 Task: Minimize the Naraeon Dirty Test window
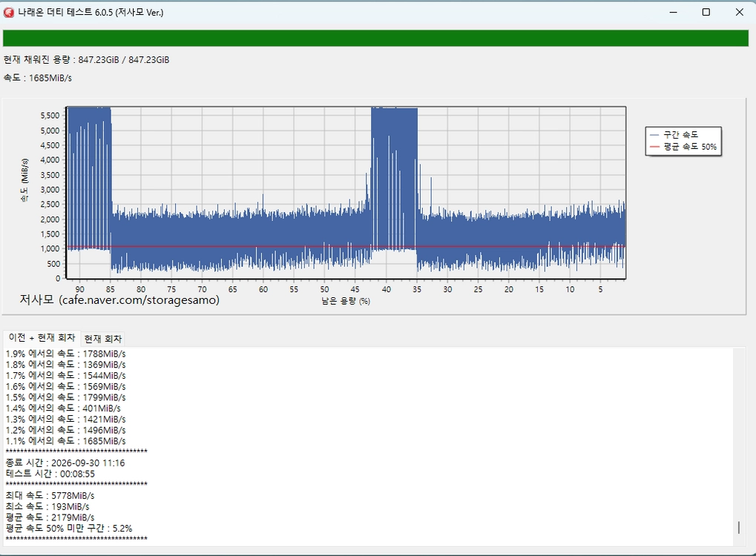tap(674, 13)
